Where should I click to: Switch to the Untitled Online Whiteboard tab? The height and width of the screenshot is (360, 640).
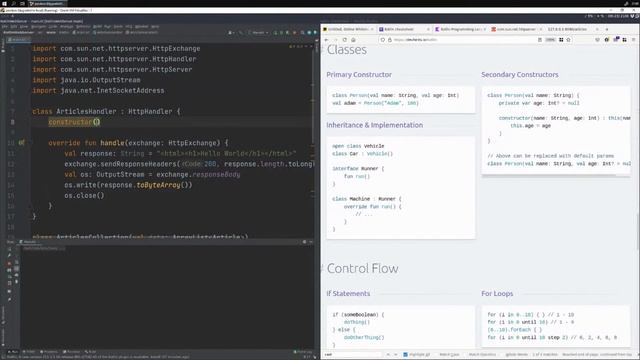(x=348, y=29)
